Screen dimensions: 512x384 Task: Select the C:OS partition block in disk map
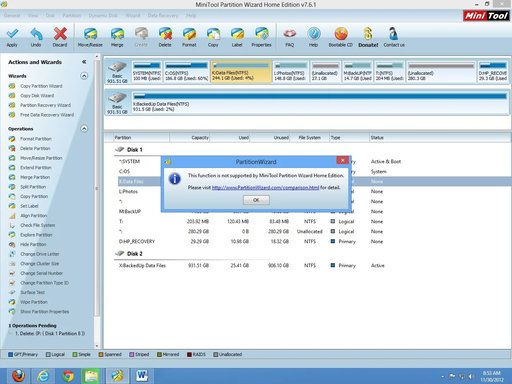pyautogui.click(x=186, y=71)
